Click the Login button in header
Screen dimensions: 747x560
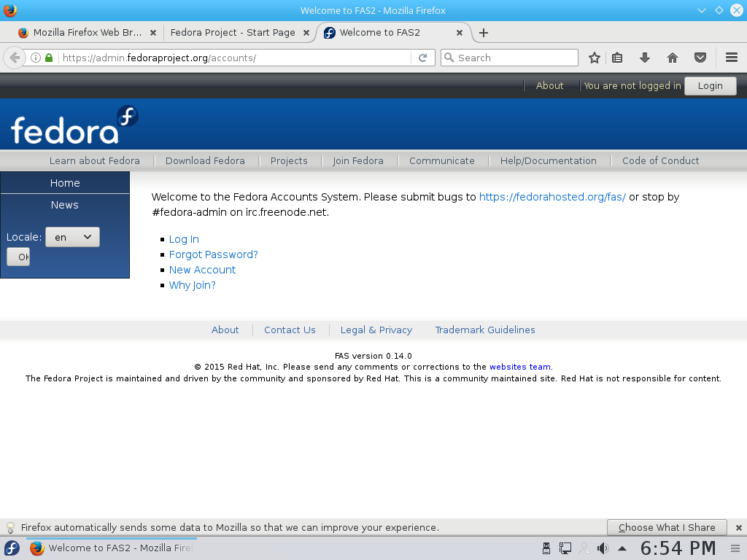[711, 86]
